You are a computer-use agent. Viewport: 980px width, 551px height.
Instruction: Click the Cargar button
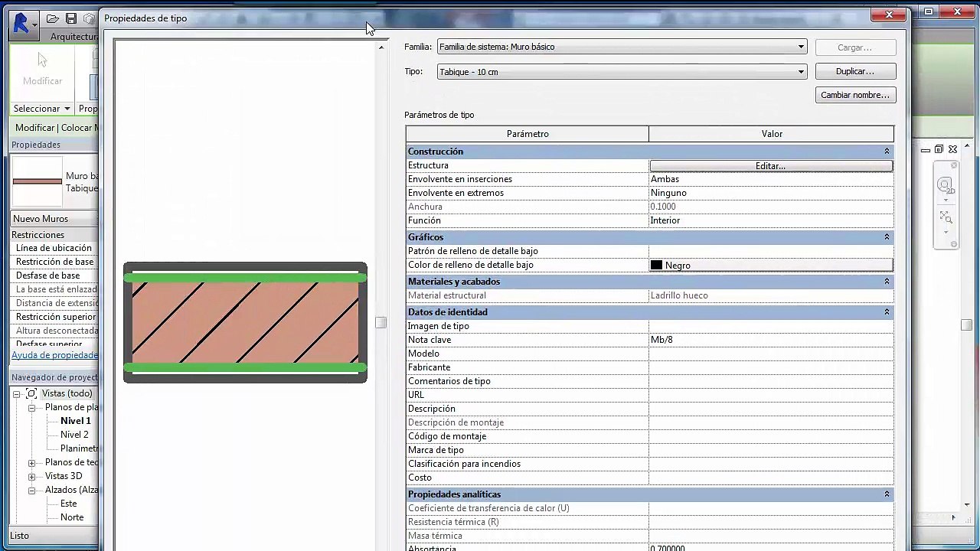[855, 47]
